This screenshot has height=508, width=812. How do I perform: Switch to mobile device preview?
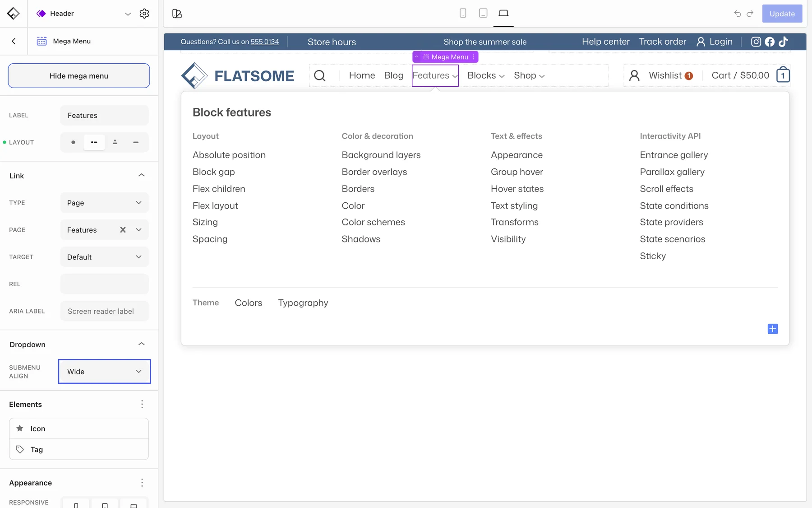coord(463,13)
